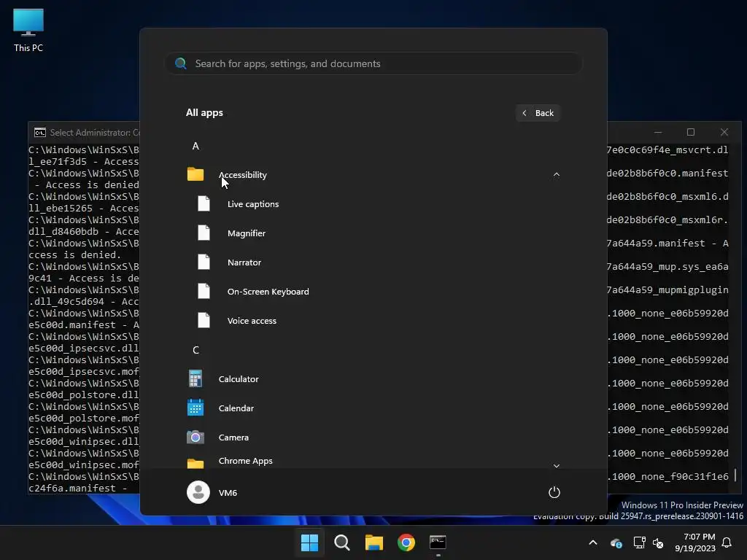
Task: Click the Command Prompt vertical scrollbar thumb
Action: (735, 475)
